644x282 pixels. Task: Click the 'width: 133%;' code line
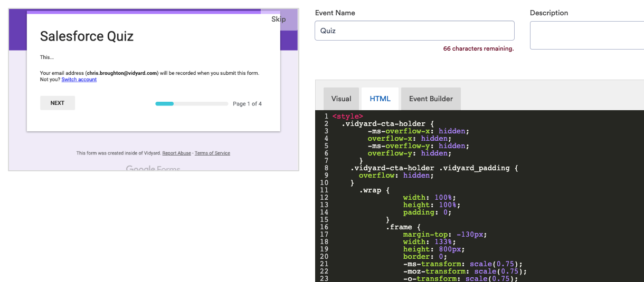click(429, 242)
